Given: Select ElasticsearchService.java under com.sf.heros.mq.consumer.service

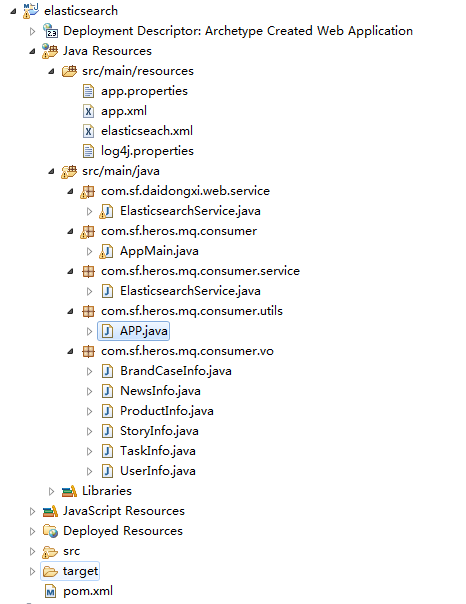Looking at the screenshot, I should (190, 291).
